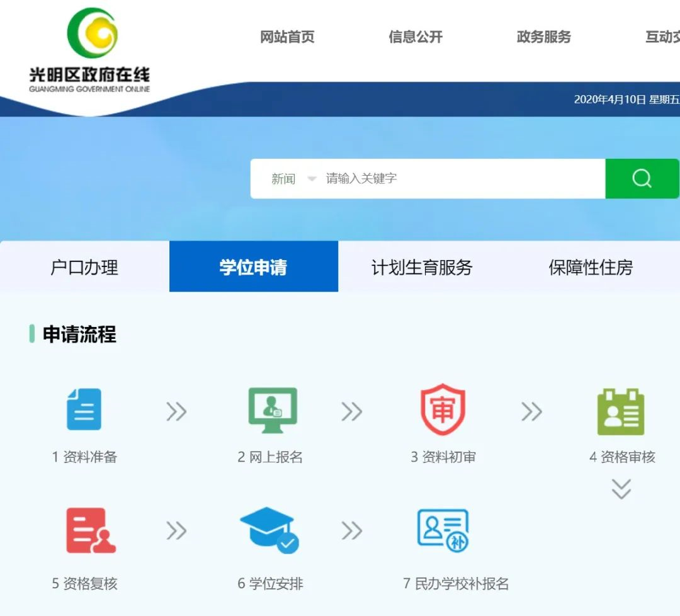Image resolution: width=680 pixels, height=616 pixels.
Task: Open 网站首页 in top navigation
Action: pos(287,37)
